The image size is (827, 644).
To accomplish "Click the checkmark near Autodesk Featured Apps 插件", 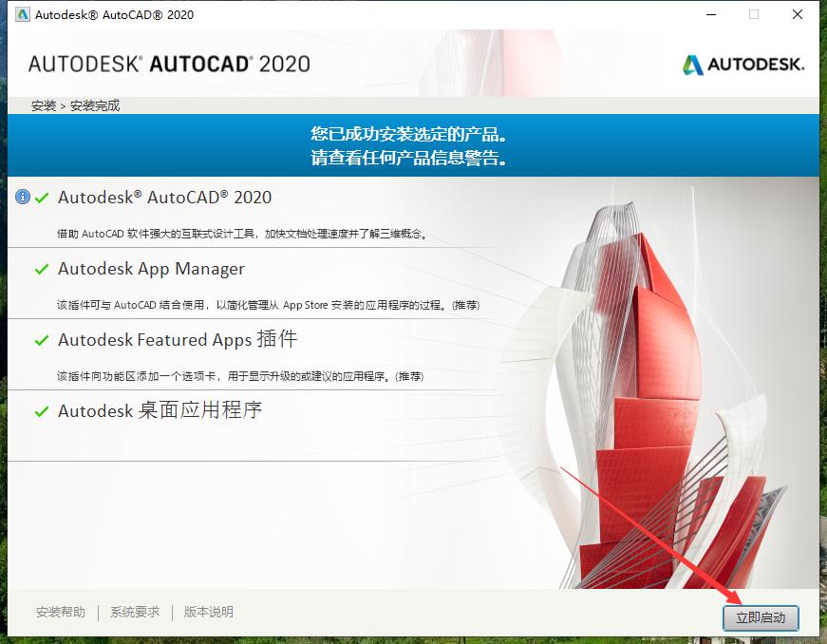I will click(40, 339).
